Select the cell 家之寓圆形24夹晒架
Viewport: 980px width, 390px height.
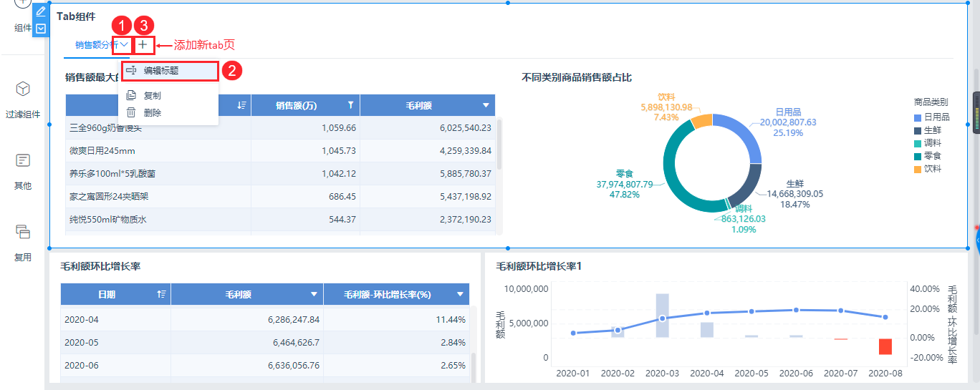pos(158,197)
